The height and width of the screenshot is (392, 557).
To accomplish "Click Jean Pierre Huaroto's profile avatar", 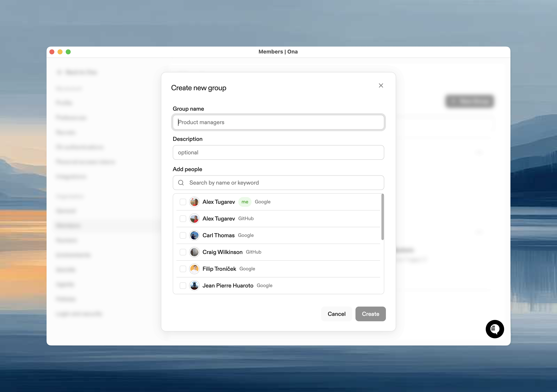I will pyautogui.click(x=194, y=285).
